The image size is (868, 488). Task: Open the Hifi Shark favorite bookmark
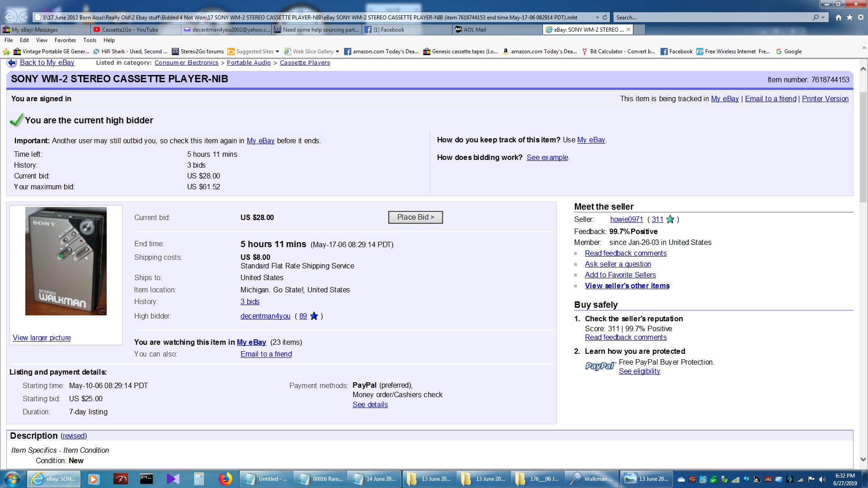(x=130, y=52)
